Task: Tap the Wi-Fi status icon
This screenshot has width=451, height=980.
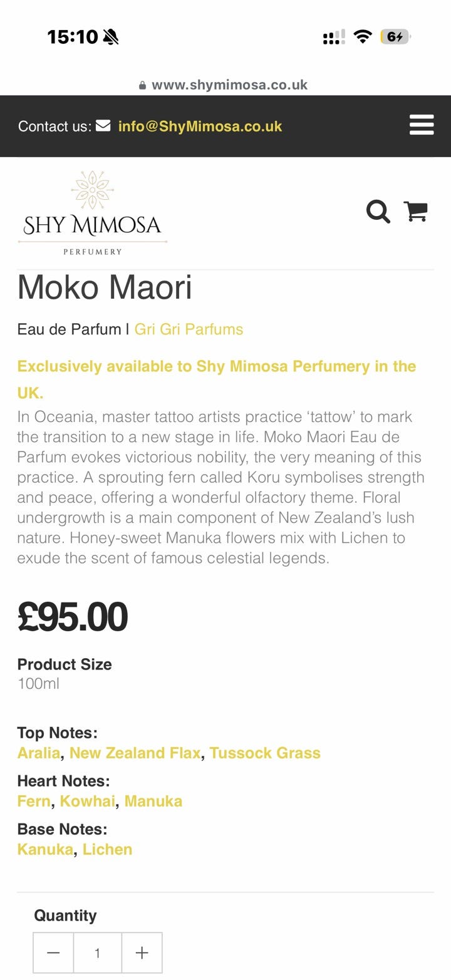Action: click(362, 37)
